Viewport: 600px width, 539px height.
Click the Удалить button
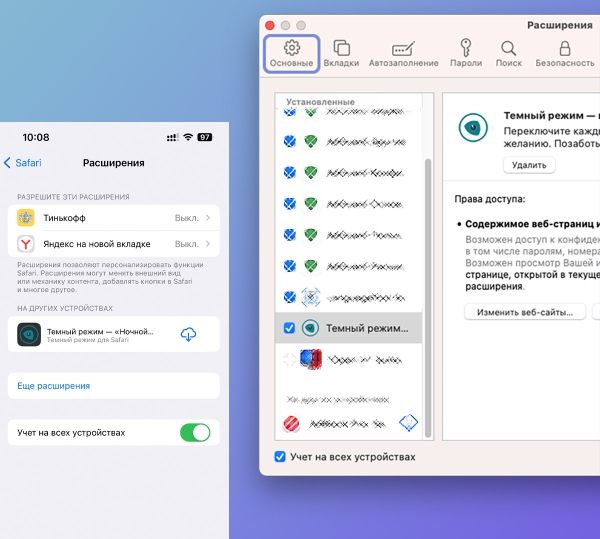click(x=528, y=164)
